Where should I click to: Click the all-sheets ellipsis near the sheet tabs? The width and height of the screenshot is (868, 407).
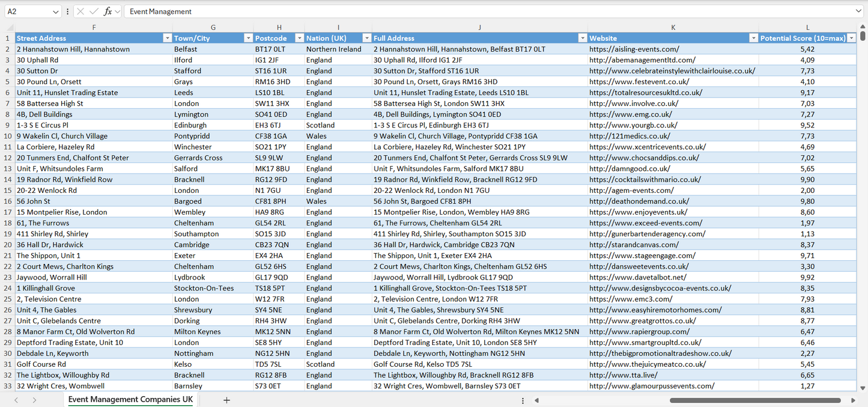pyautogui.click(x=523, y=399)
